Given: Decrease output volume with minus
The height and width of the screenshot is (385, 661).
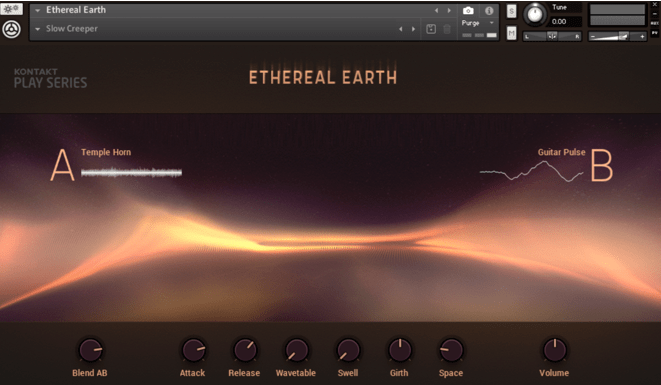Looking at the screenshot, I should coord(593,37).
